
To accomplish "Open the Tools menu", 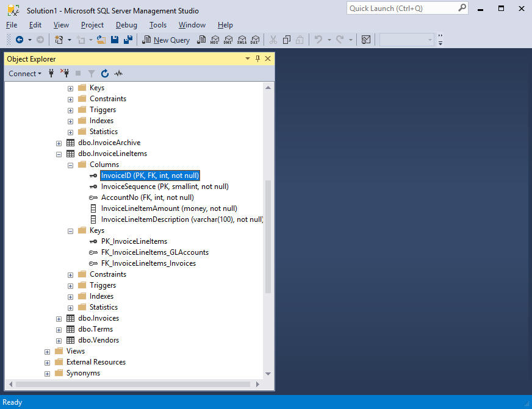I will click(x=158, y=25).
